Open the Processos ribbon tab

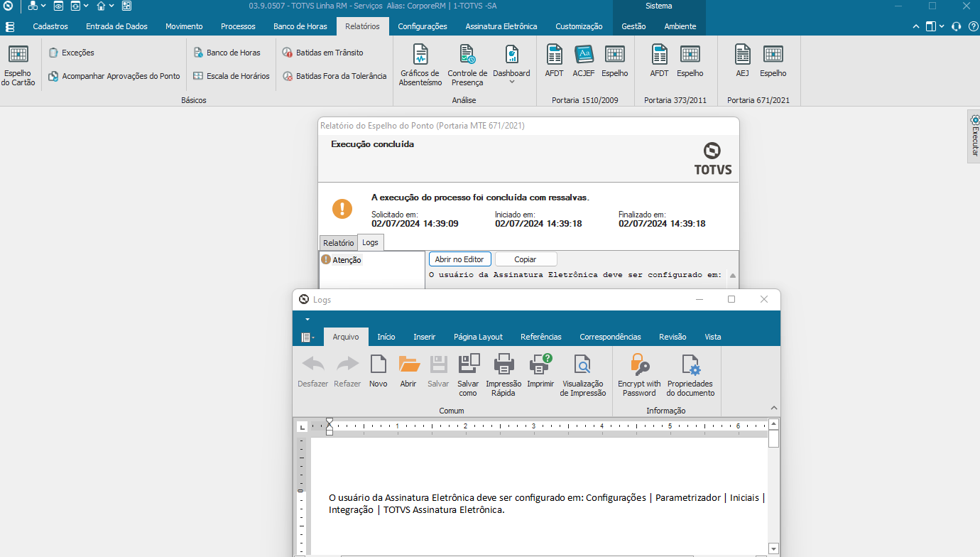click(238, 26)
